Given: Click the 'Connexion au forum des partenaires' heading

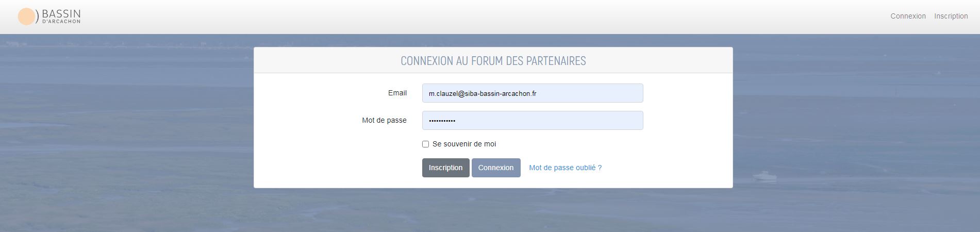Looking at the screenshot, I should [493, 61].
